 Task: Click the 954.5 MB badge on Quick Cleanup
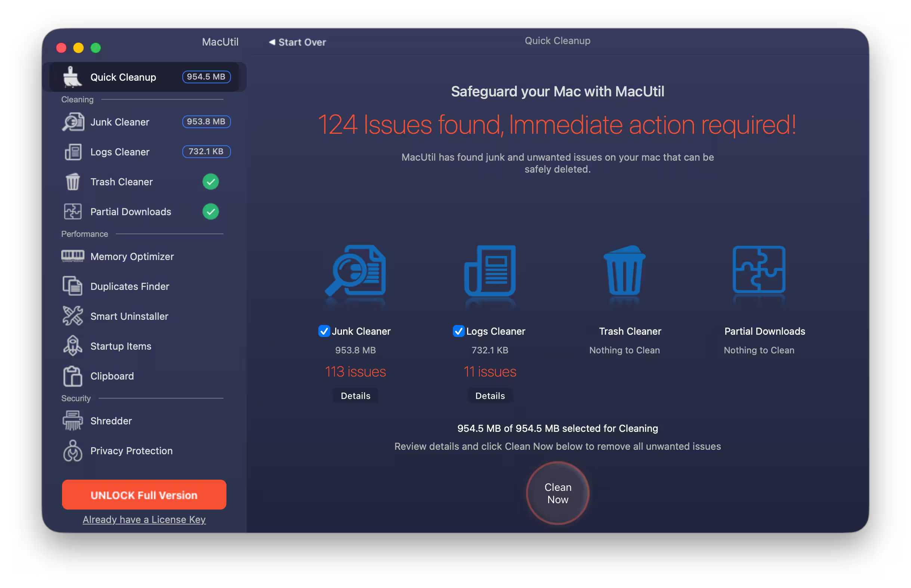[x=206, y=77]
